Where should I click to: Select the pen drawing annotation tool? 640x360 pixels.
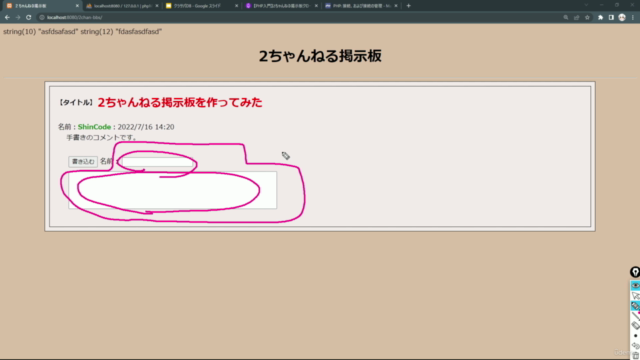click(x=635, y=306)
